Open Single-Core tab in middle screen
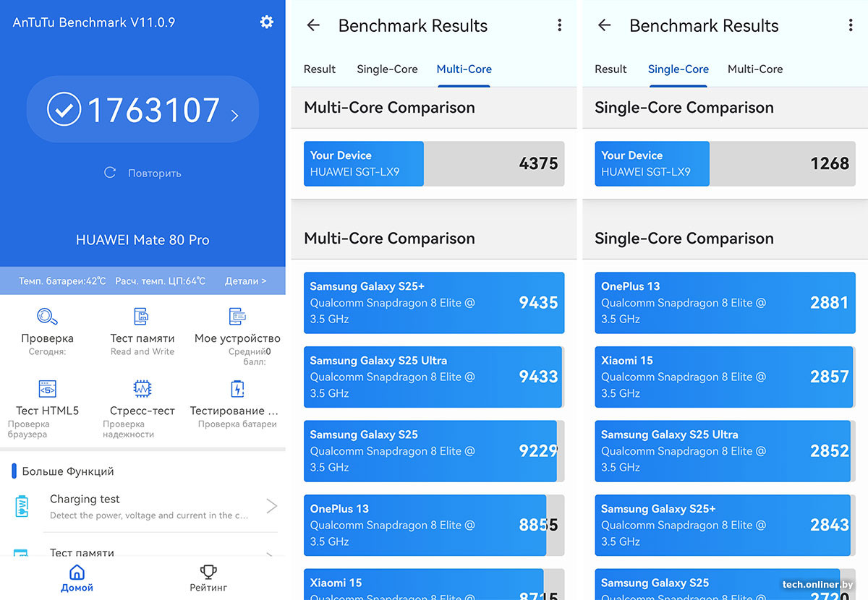 click(387, 69)
